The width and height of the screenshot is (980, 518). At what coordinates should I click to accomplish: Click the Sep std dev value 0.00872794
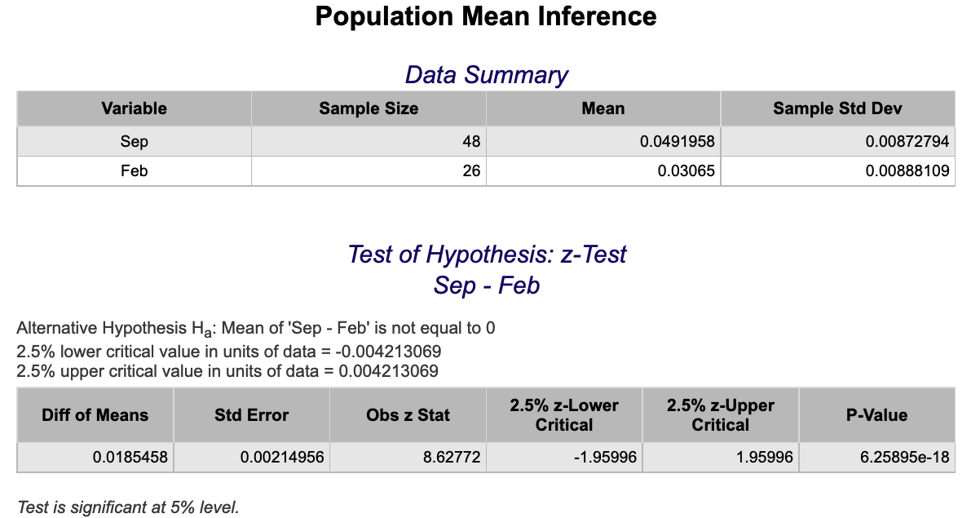click(x=907, y=141)
